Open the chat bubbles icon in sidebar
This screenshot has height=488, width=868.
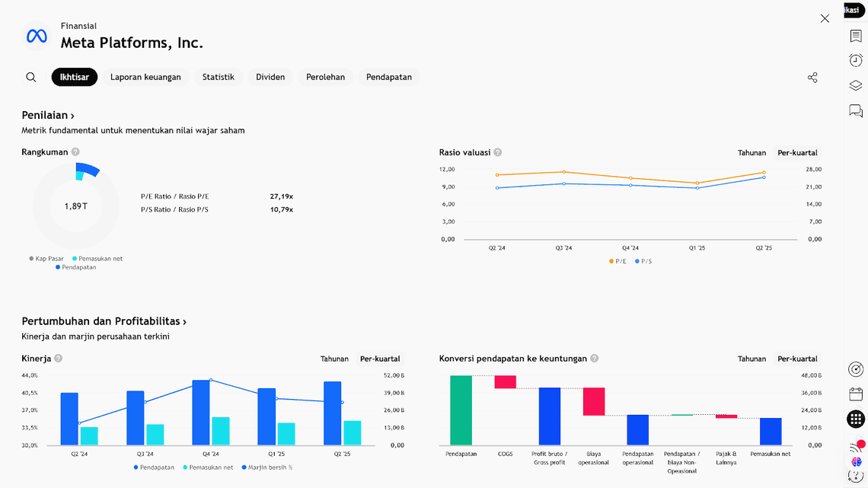pyautogui.click(x=856, y=111)
